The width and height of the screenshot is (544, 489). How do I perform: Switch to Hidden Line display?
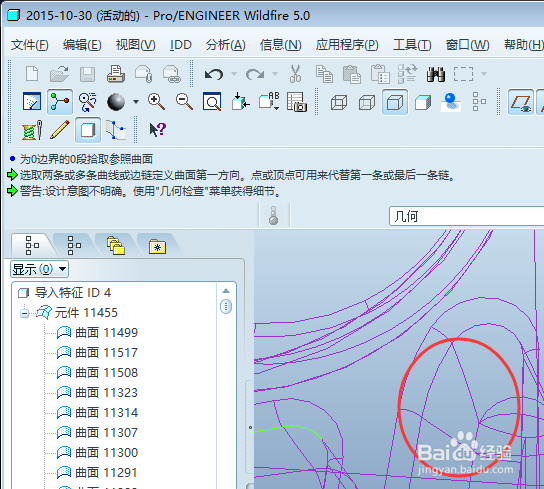pyautogui.click(x=367, y=102)
